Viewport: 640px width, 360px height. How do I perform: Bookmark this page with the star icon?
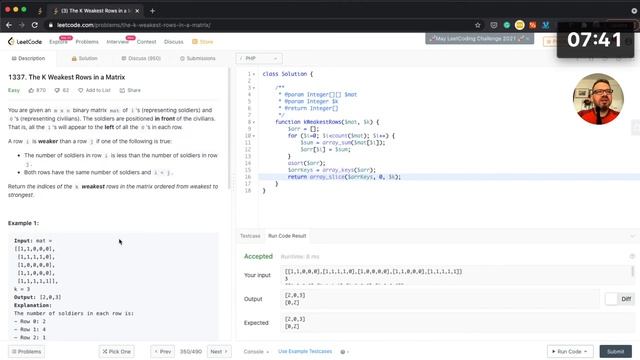(x=478, y=25)
